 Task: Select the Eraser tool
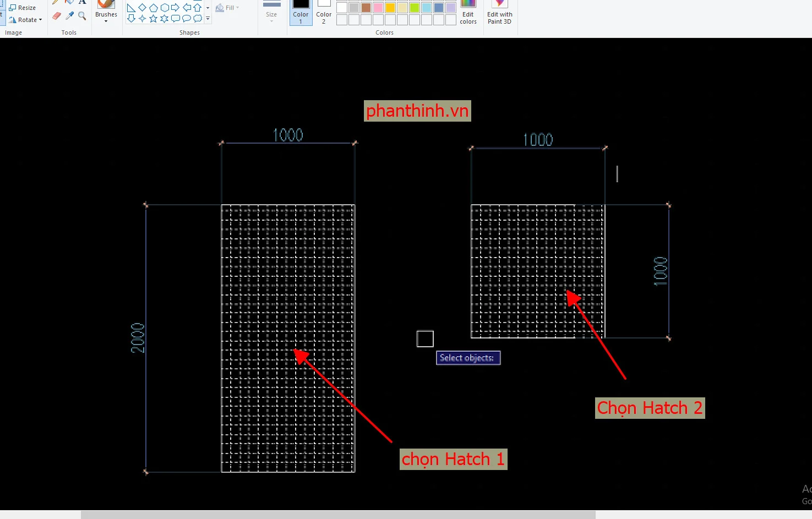tap(57, 16)
